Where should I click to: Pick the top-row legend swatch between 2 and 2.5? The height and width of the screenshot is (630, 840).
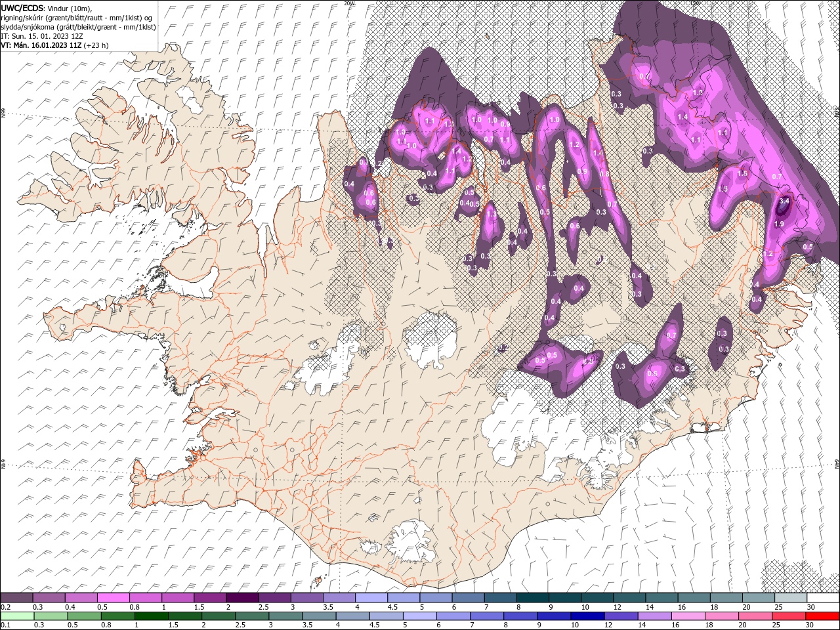pos(242,597)
